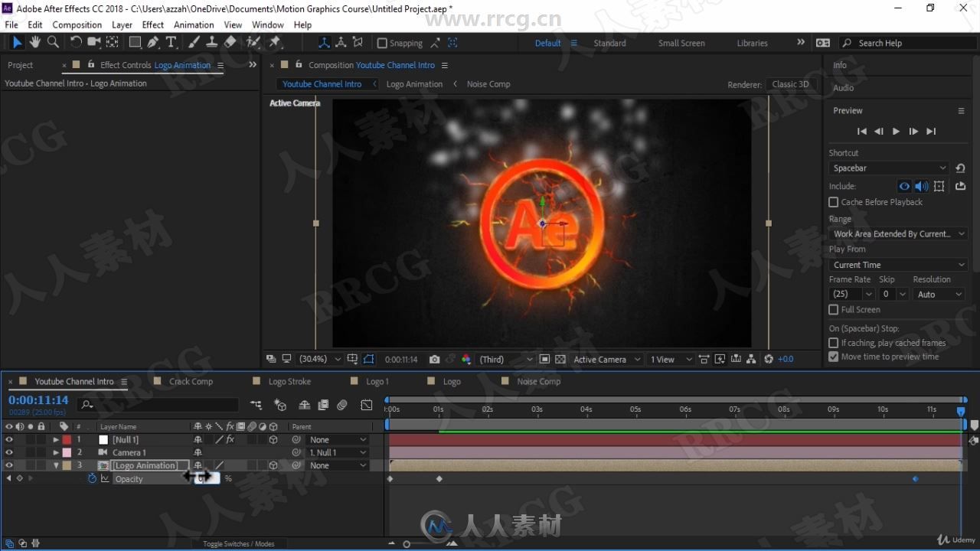
Task: Select the Roto Brush tool
Action: coord(253,42)
